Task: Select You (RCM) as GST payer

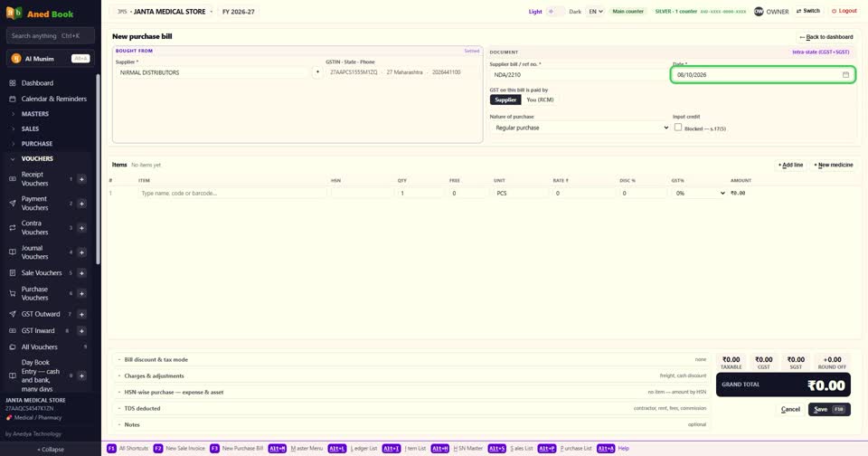Action: coord(540,100)
